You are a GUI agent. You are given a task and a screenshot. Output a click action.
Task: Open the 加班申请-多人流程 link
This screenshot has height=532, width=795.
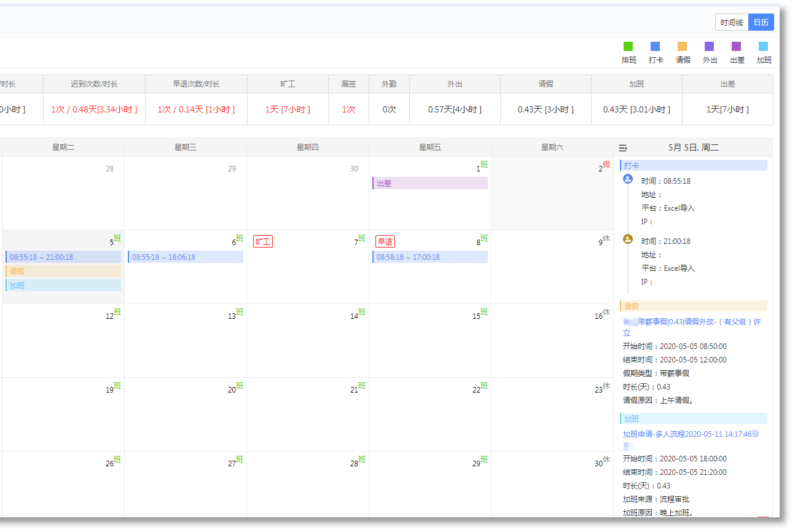click(x=691, y=434)
